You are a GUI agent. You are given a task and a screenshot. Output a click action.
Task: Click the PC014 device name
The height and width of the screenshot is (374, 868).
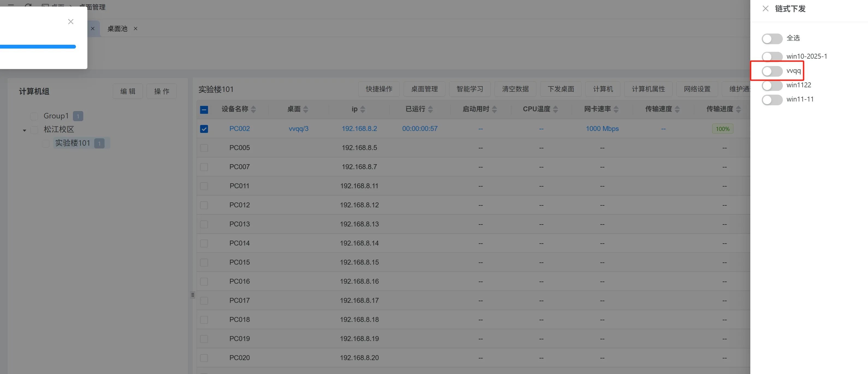pos(239,243)
